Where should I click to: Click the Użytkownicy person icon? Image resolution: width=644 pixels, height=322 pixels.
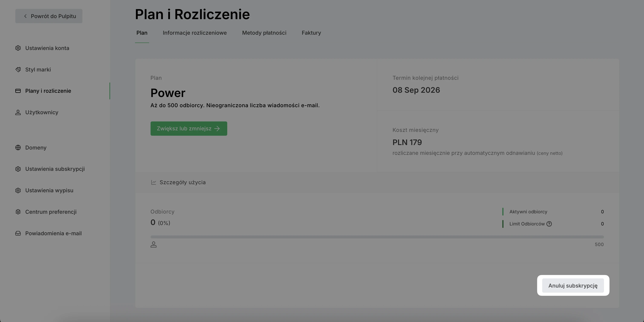tap(18, 112)
